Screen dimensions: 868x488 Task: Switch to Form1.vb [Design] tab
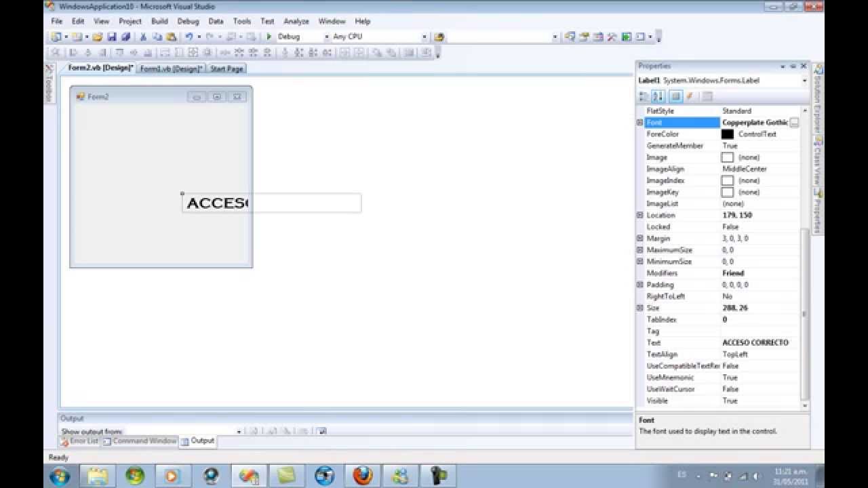pos(172,68)
